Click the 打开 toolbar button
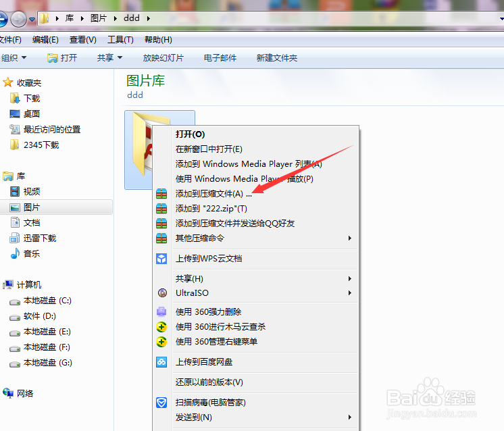This screenshot has height=431, width=504. (x=62, y=58)
